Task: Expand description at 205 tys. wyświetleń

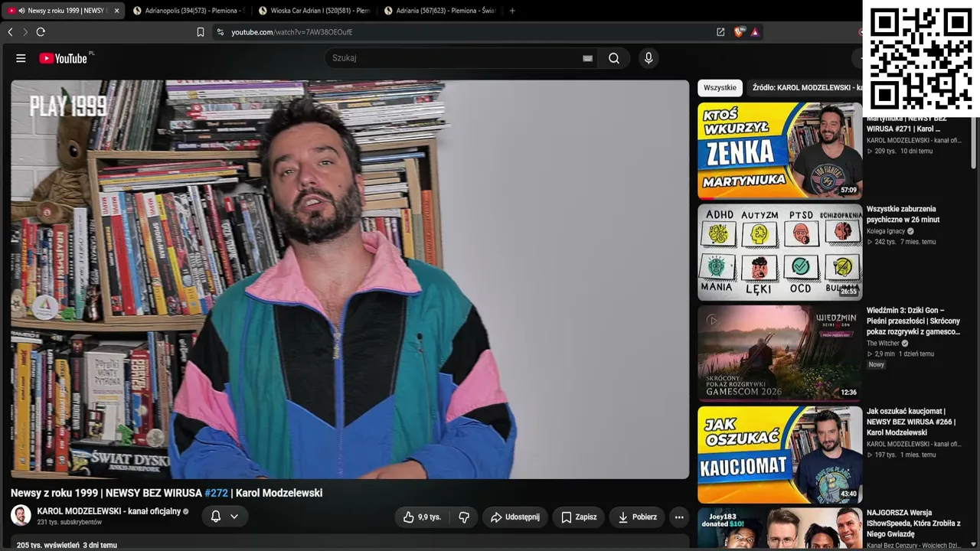Action: [67, 546]
